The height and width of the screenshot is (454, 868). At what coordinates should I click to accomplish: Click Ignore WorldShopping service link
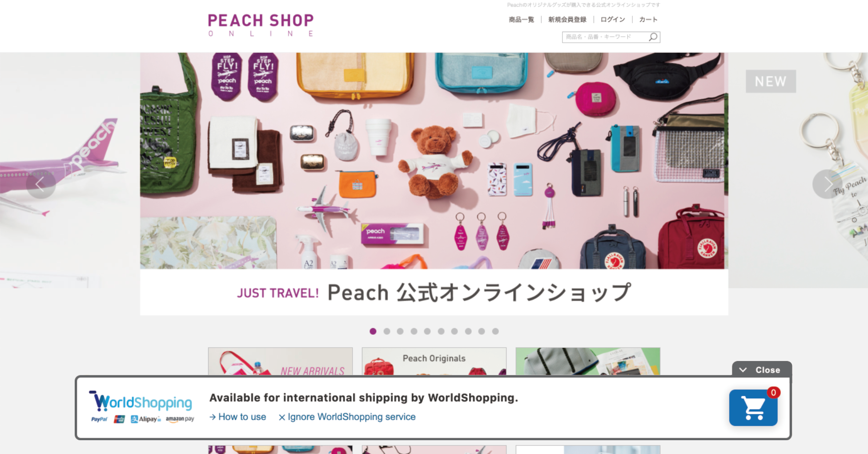click(347, 417)
